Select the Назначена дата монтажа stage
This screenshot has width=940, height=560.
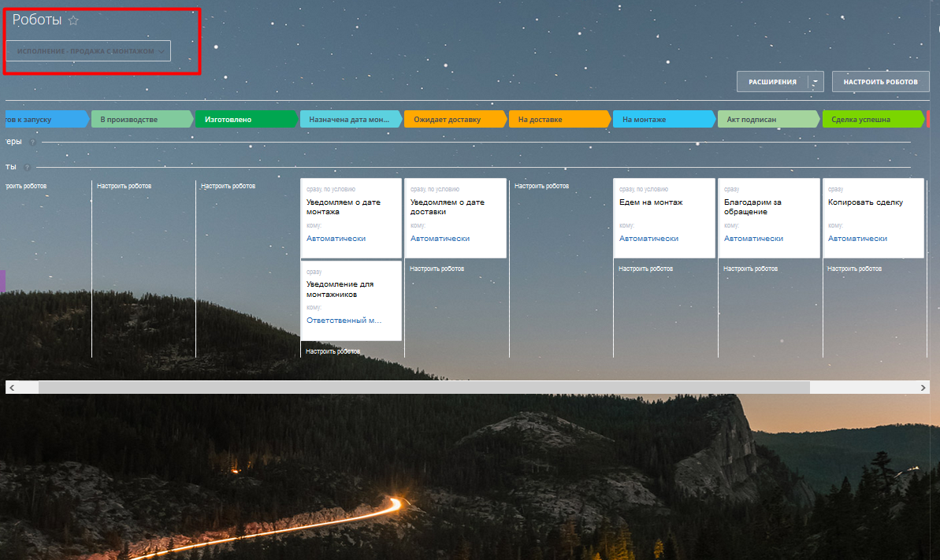[x=351, y=119]
